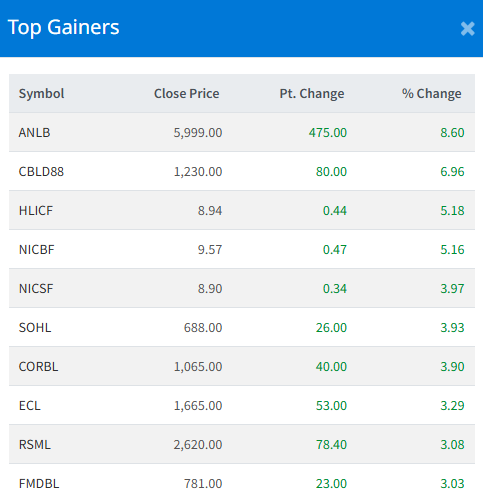Click RSML's point change 78.40
The width and height of the screenshot is (483, 500).
[331, 445]
